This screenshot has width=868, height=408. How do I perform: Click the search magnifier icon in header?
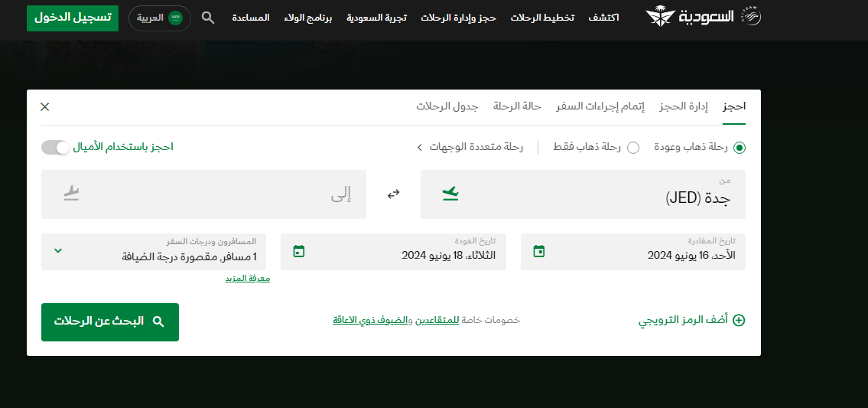207,18
